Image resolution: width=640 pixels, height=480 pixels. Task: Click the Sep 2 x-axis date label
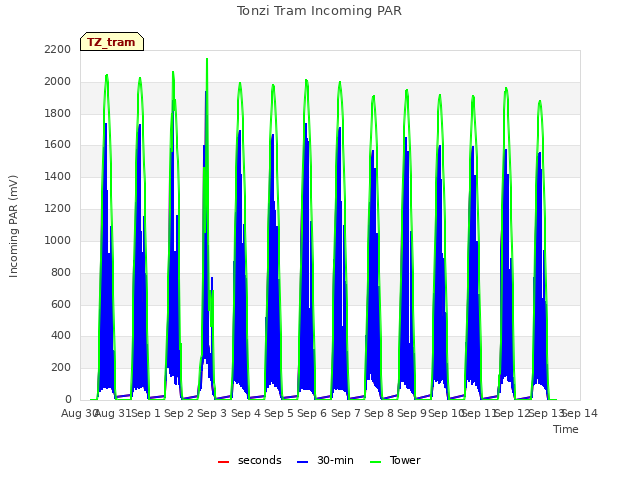point(179,413)
